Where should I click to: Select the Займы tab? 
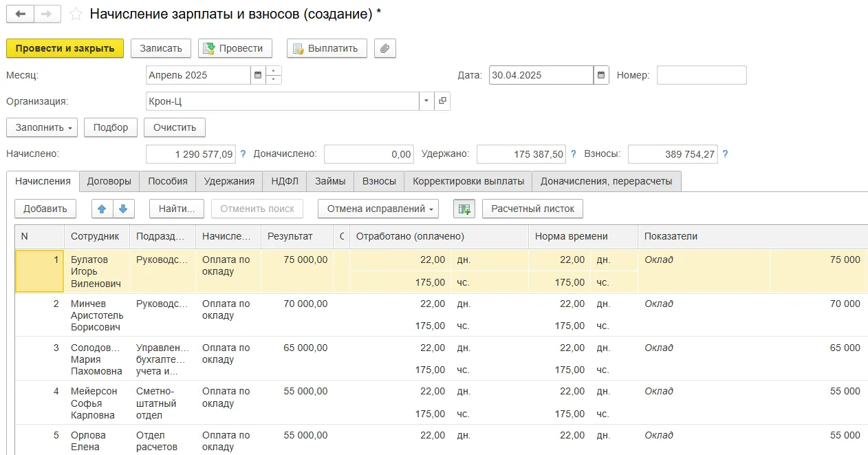click(330, 181)
